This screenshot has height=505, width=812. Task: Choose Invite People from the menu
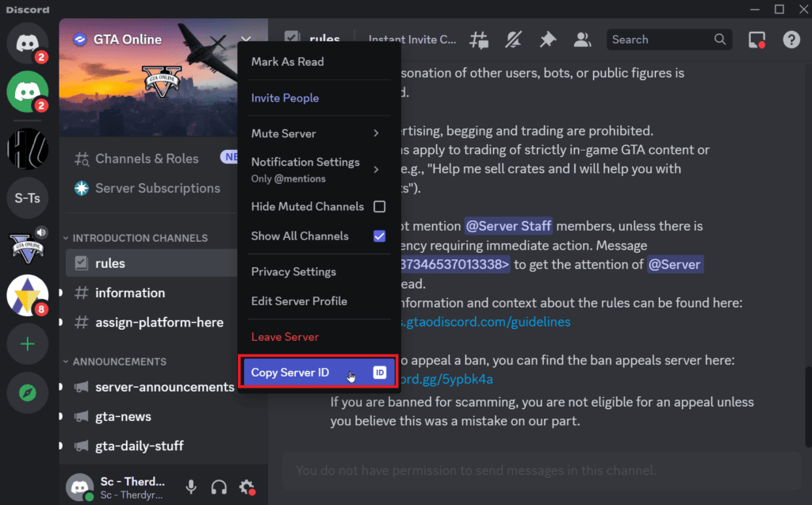[x=319, y=98]
